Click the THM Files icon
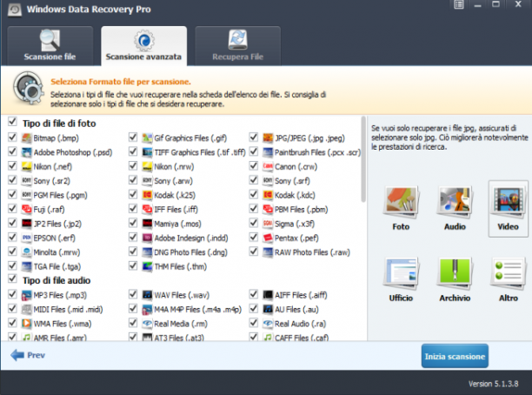Screen dimensions: 532x395 point(147,266)
